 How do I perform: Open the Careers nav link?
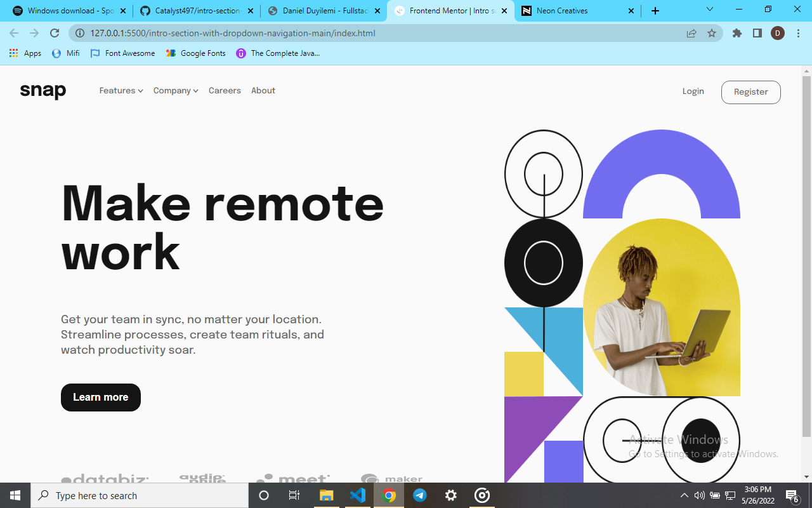(x=225, y=91)
